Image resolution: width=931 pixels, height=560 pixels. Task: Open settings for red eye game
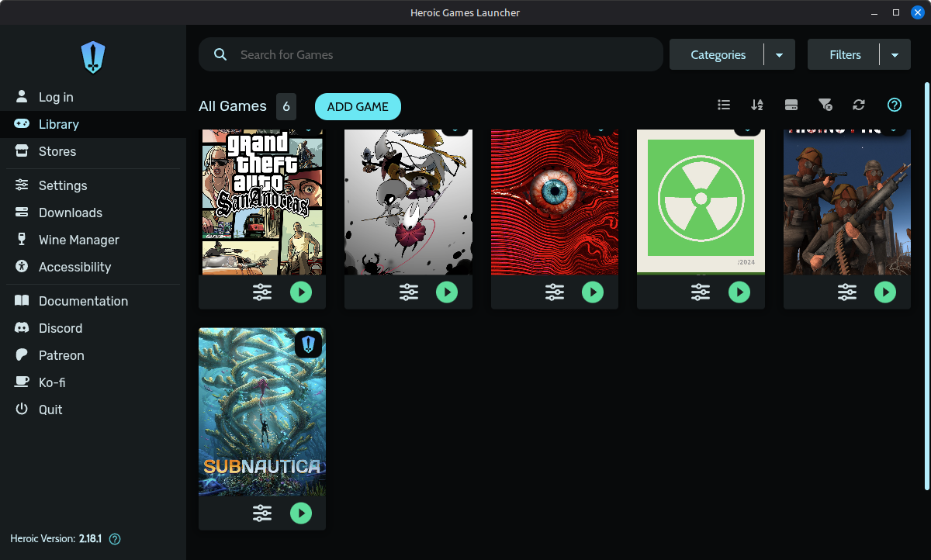[555, 292]
